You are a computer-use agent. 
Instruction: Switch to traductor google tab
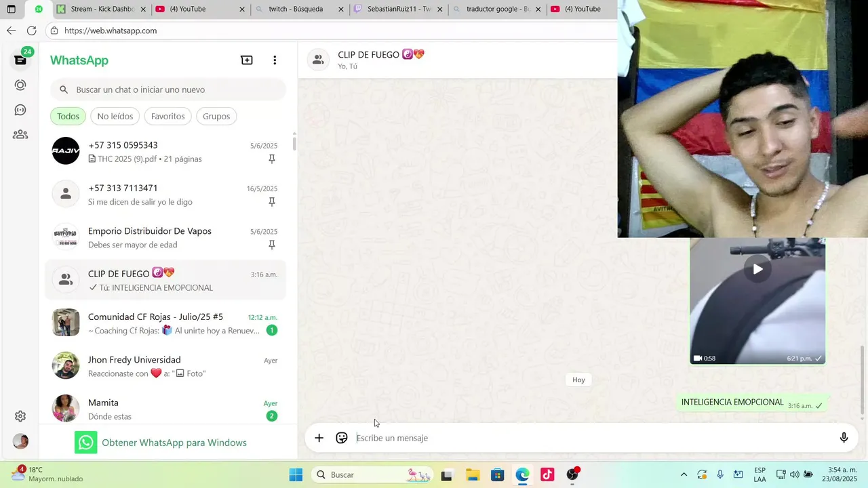pyautogui.click(x=498, y=9)
